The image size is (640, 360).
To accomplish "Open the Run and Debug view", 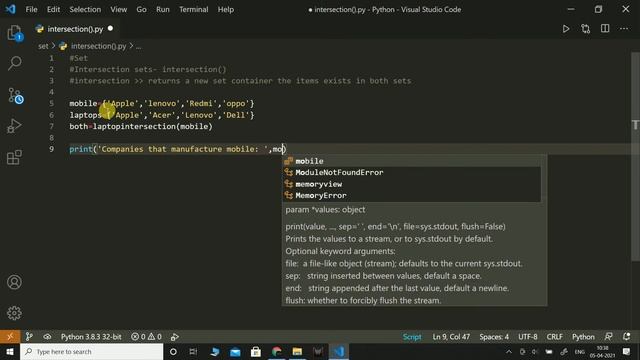I will tap(15, 126).
